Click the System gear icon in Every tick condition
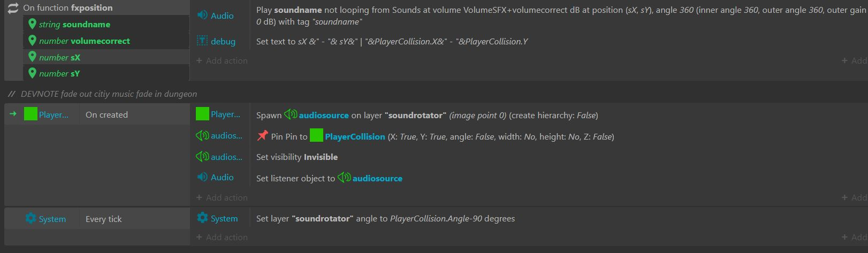The height and width of the screenshot is (253, 868). coord(31,219)
